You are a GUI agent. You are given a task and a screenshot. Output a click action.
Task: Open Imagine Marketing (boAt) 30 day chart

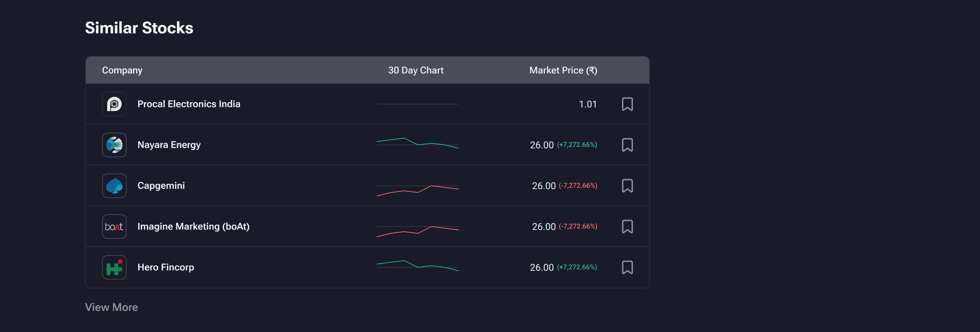pyautogui.click(x=418, y=231)
